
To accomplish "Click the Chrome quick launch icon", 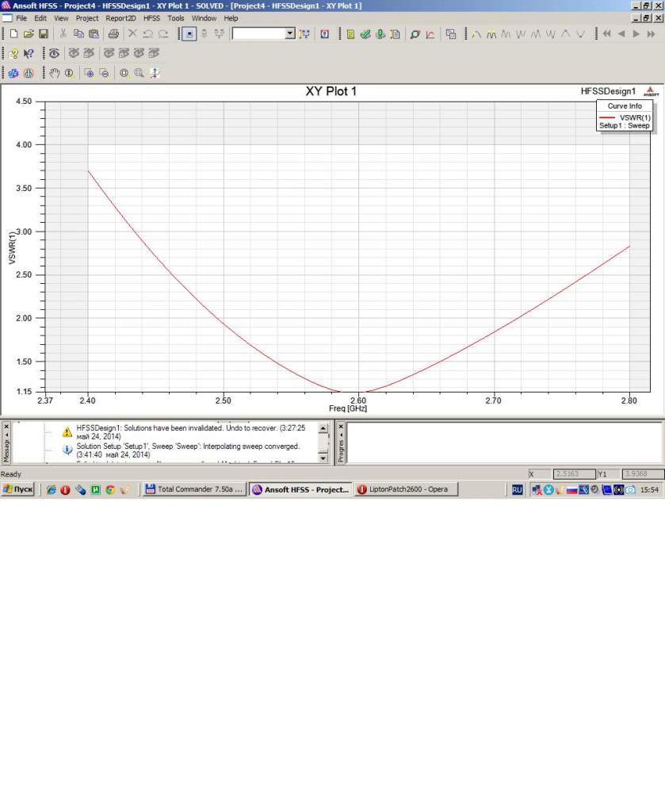I will [110, 490].
